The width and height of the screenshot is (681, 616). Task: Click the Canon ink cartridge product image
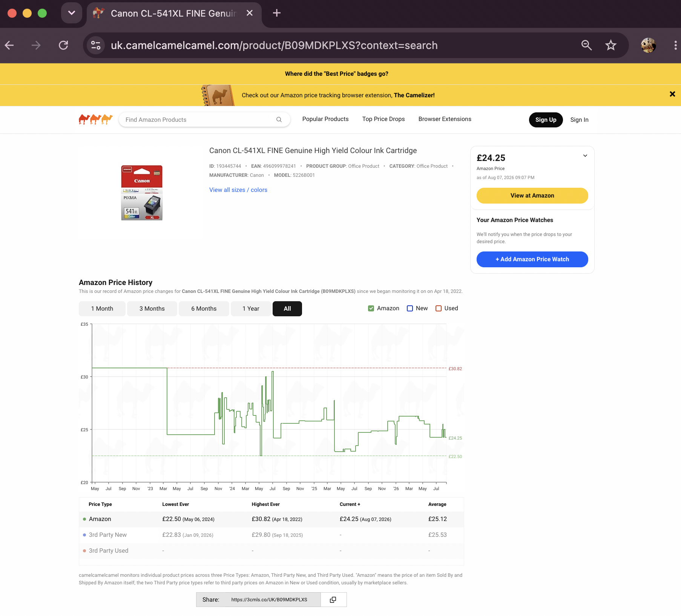pos(142,193)
